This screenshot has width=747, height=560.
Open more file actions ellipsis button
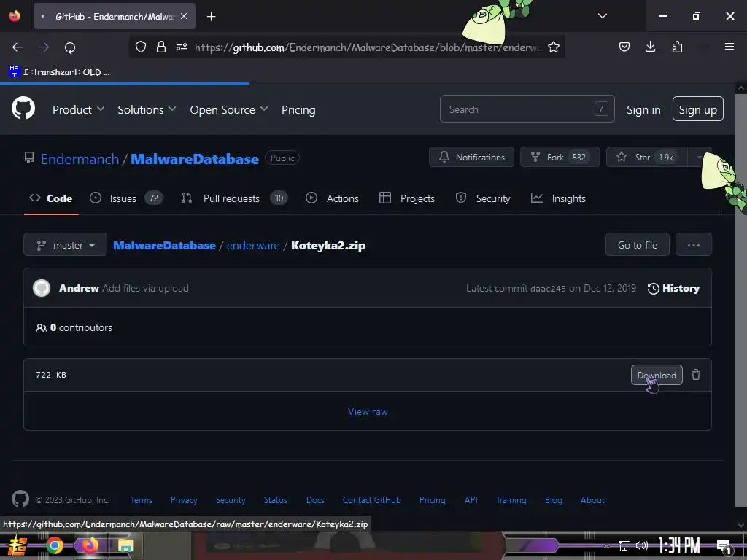pyautogui.click(x=693, y=245)
